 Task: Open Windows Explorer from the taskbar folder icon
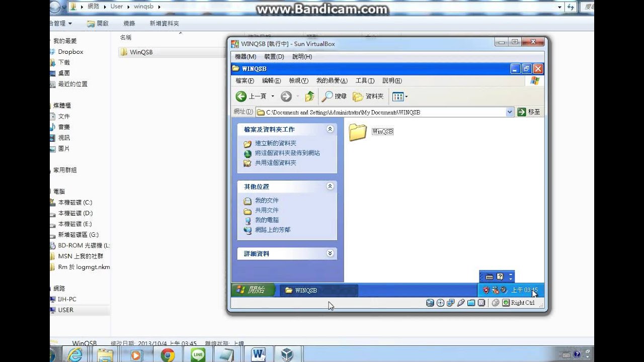[x=105, y=355]
